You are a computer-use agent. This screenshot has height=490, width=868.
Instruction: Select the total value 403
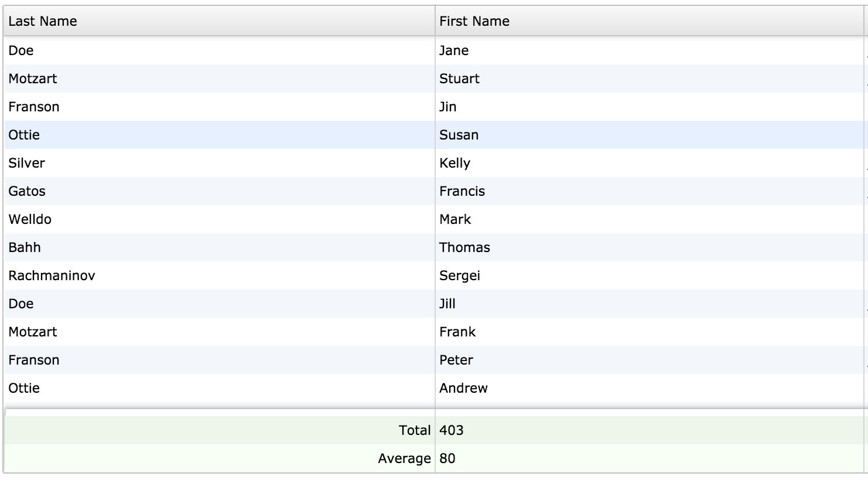452,430
